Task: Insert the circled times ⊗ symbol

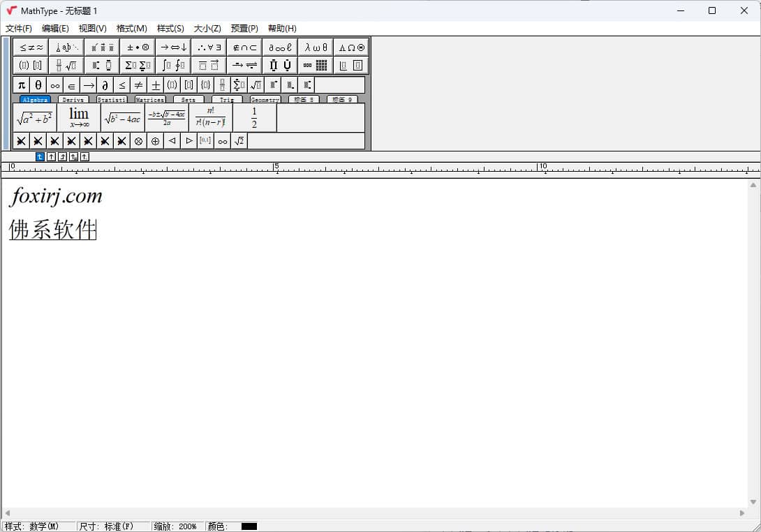Action: click(x=138, y=141)
